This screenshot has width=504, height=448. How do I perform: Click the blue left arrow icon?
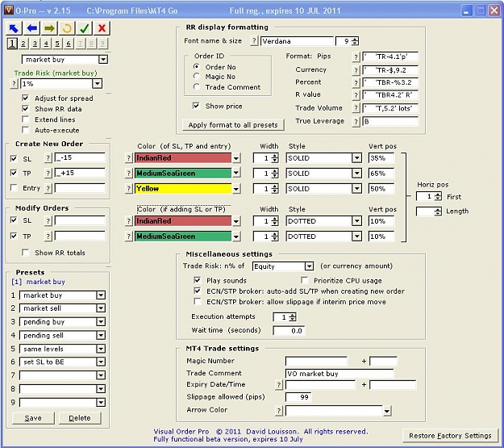tap(31, 28)
